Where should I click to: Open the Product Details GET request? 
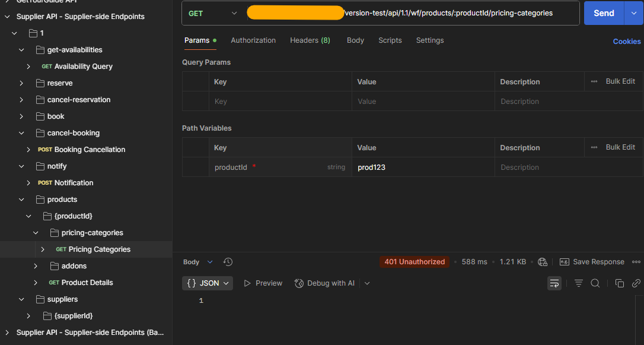click(81, 283)
